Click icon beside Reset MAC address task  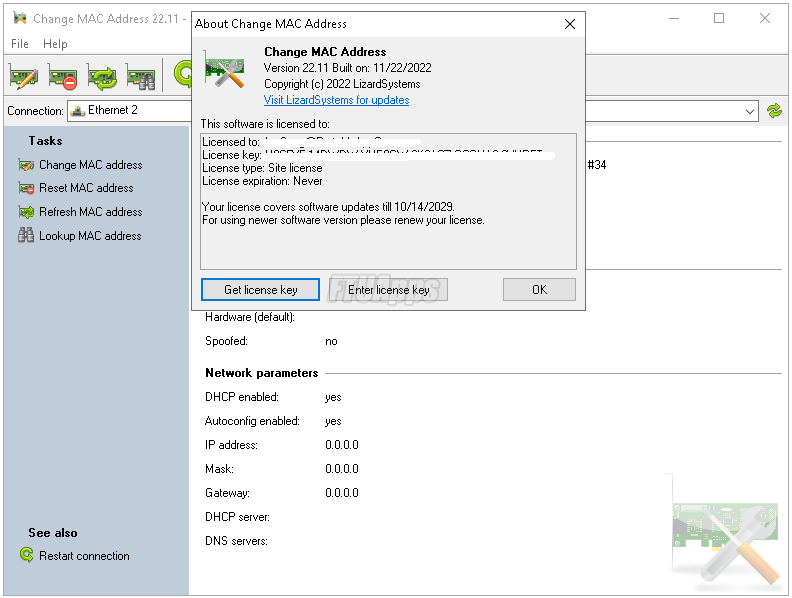[x=26, y=188]
